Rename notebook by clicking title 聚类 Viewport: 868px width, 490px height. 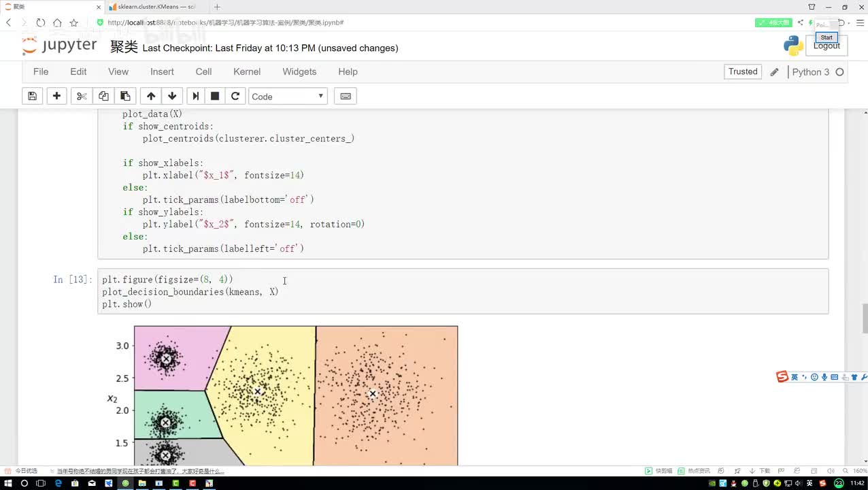(124, 47)
